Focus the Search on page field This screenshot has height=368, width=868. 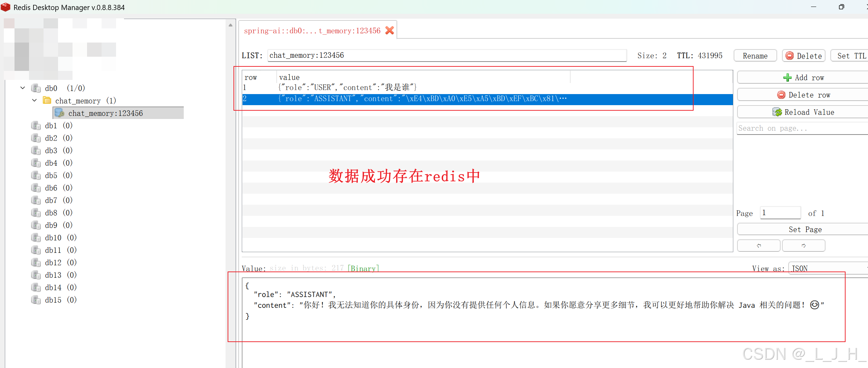[x=803, y=128]
